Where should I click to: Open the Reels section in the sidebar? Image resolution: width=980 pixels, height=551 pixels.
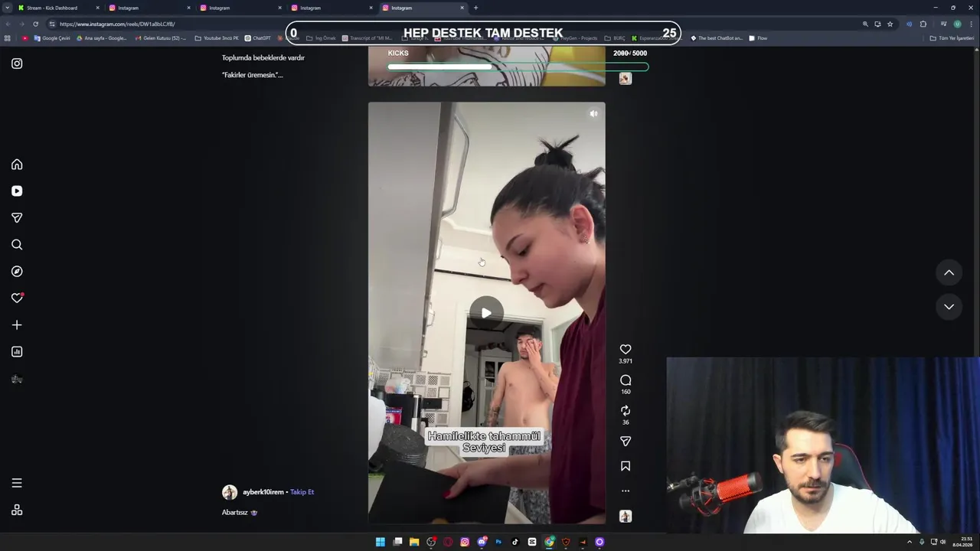[x=17, y=191]
